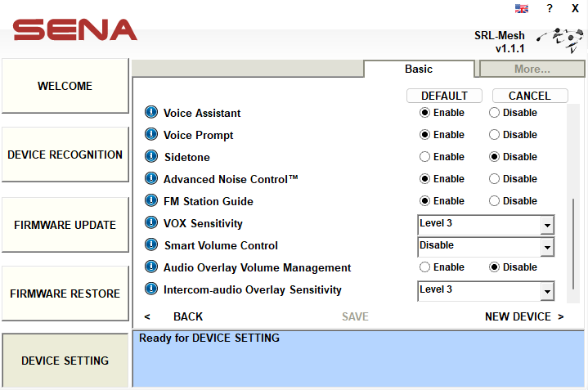Viewport: 588px width, 390px height.
Task: Open the Firmware Update section
Action: [x=65, y=225]
